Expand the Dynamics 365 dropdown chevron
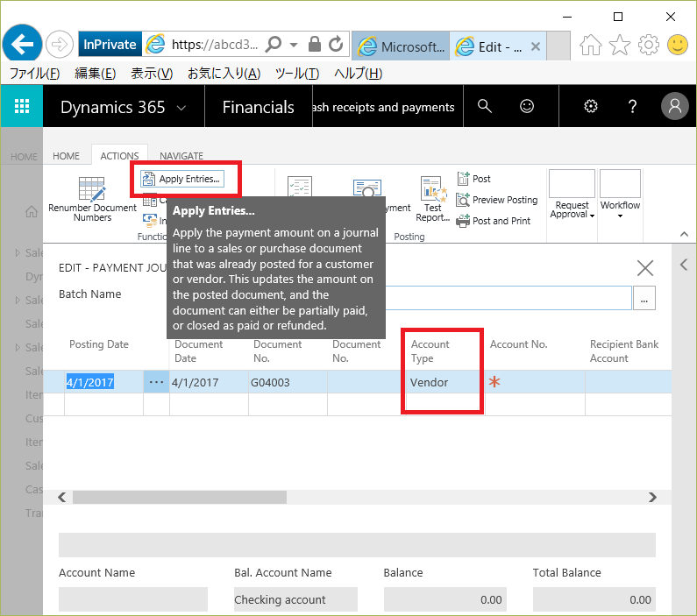Viewport: 697px width, 616px height. pyautogui.click(x=181, y=108)
